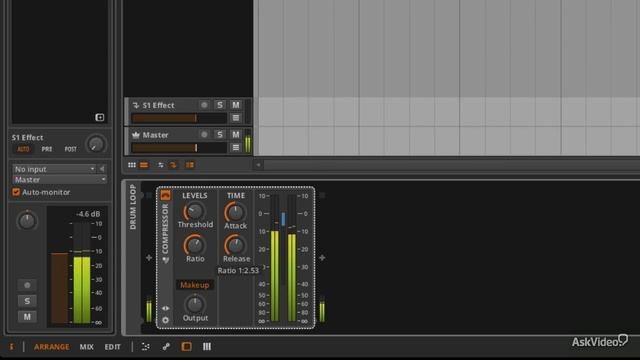The height and width of the screenshot is (360, 640).
Task: Adjust S1 Effect track volume slider
Action: pyautogui.click(x=179, y=118)
